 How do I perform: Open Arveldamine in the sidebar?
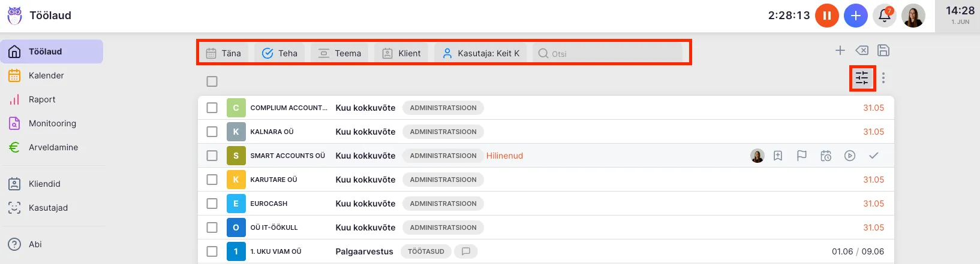tap(53, 147)
